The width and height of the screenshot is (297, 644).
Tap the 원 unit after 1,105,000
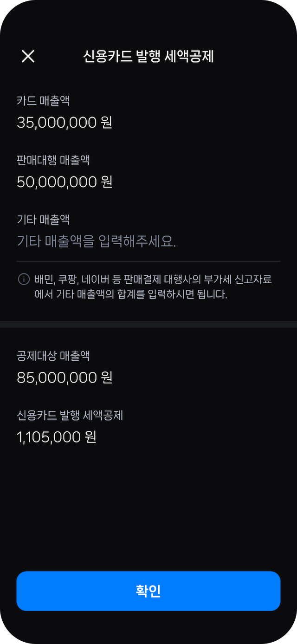[90, 437]
